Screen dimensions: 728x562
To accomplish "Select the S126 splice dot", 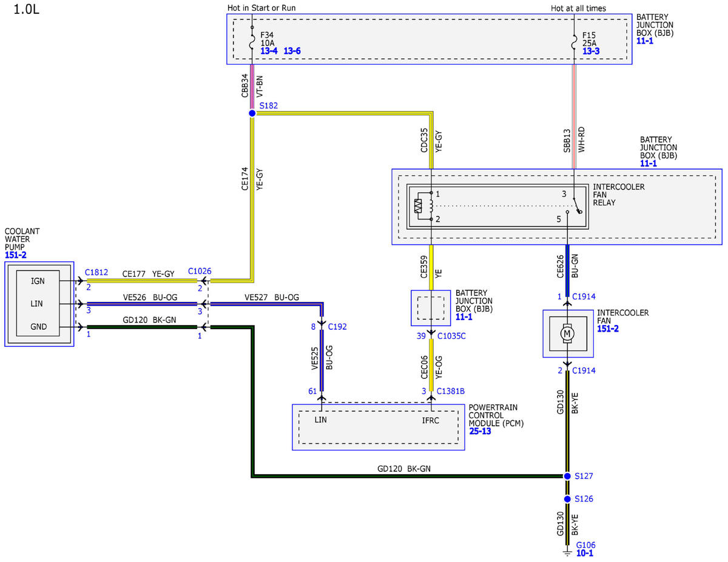I will (567, 499).
